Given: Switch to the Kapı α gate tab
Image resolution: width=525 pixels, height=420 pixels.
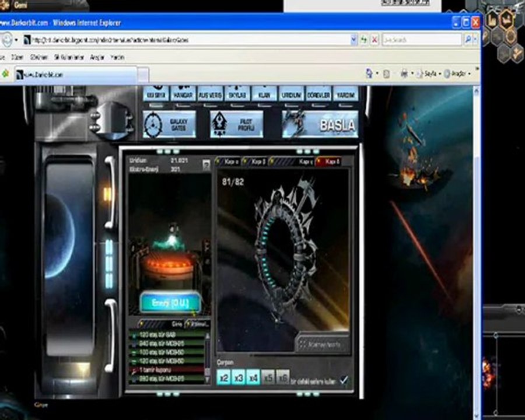Looking at the screenshot, I should tap(228, 162).
